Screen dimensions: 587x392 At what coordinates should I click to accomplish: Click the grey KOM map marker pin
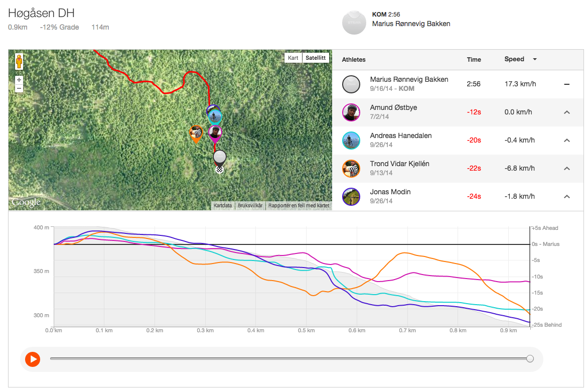pyautogui.click(x=219, y=158)
